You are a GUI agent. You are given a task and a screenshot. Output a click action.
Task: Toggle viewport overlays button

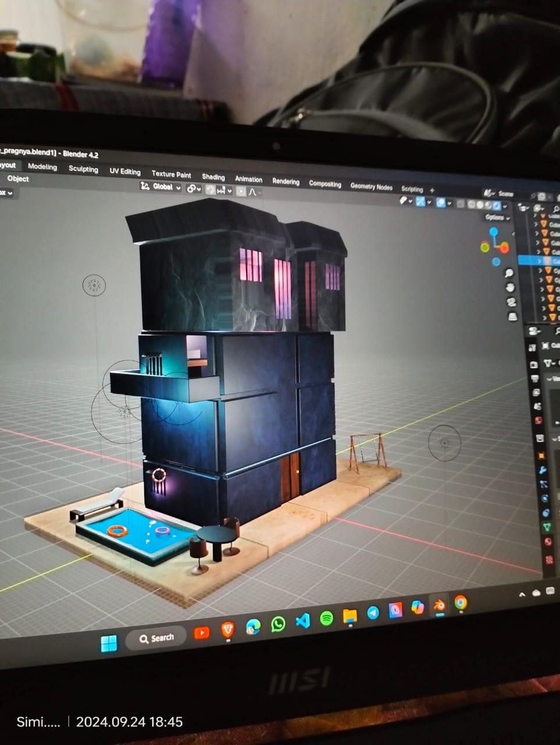coord(441,203)
